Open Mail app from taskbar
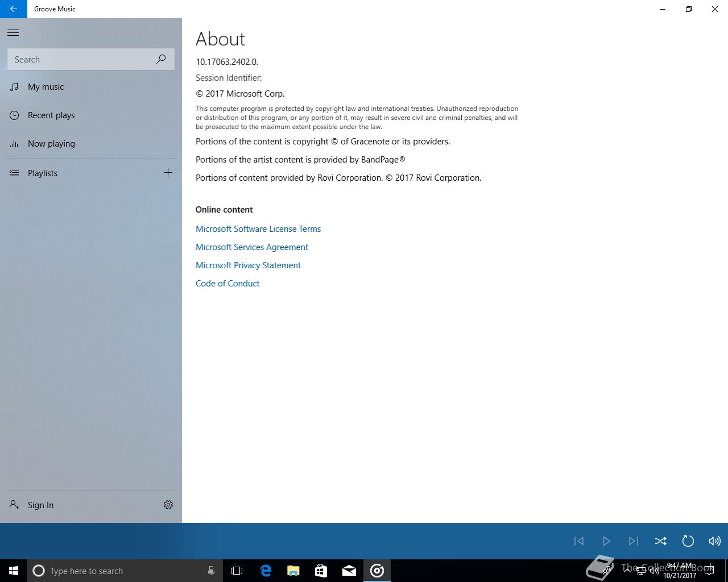Screen dimensions: 728x582 (x=349, y=571)
